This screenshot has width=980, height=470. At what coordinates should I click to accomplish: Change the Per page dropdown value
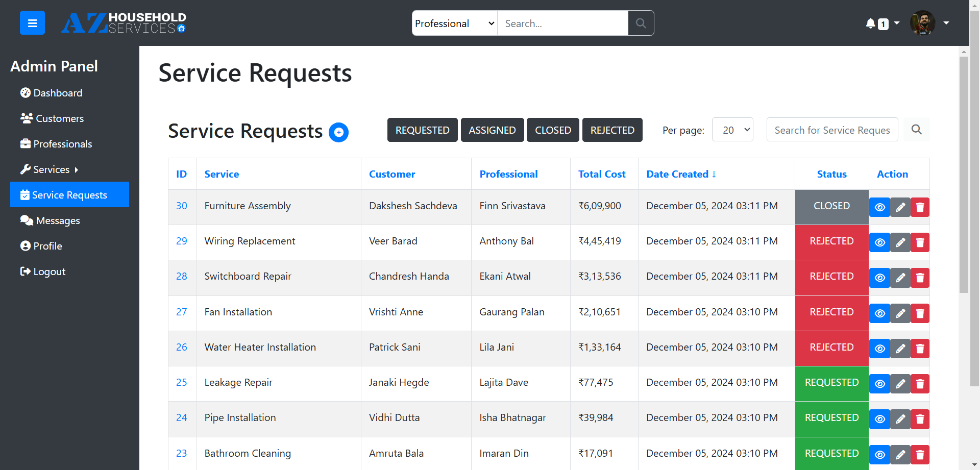(732, 130)
